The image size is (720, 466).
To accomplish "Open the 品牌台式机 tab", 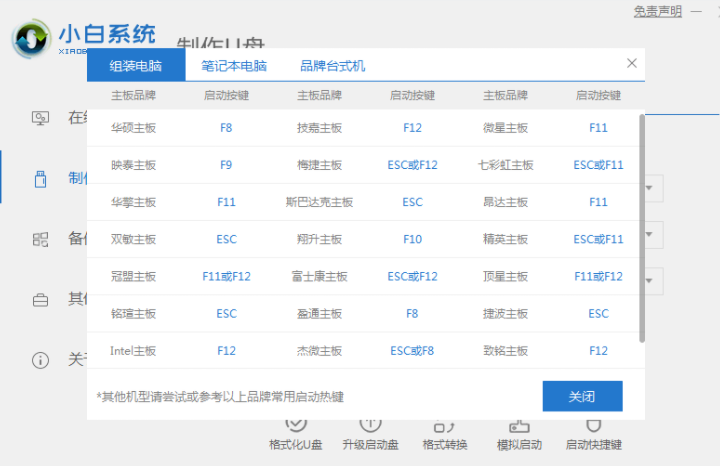I will coord(333,66).
